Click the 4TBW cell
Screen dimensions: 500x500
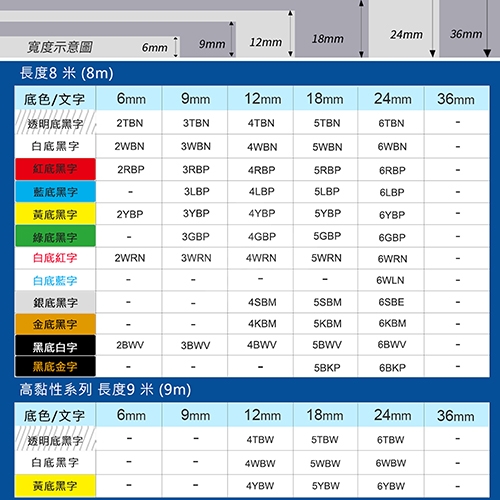point(260,440)
